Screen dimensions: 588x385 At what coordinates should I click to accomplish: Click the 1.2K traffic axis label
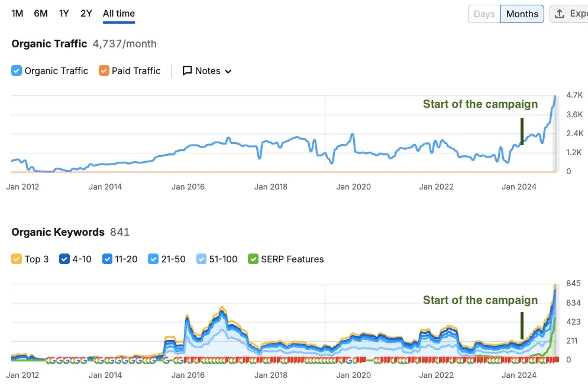pyautogui.click(x=574, y=152)
